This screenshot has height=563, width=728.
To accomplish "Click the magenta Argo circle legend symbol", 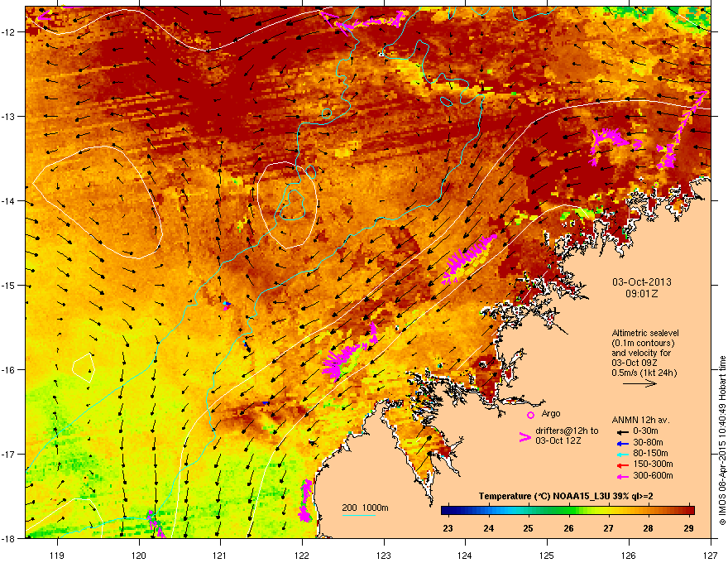I will [530, 415].
